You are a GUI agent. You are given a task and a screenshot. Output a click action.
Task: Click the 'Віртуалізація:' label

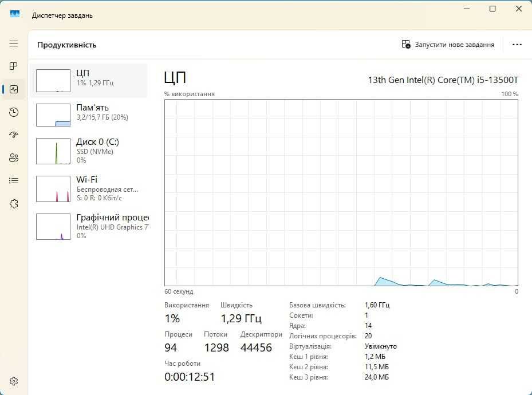coord(310,346)
